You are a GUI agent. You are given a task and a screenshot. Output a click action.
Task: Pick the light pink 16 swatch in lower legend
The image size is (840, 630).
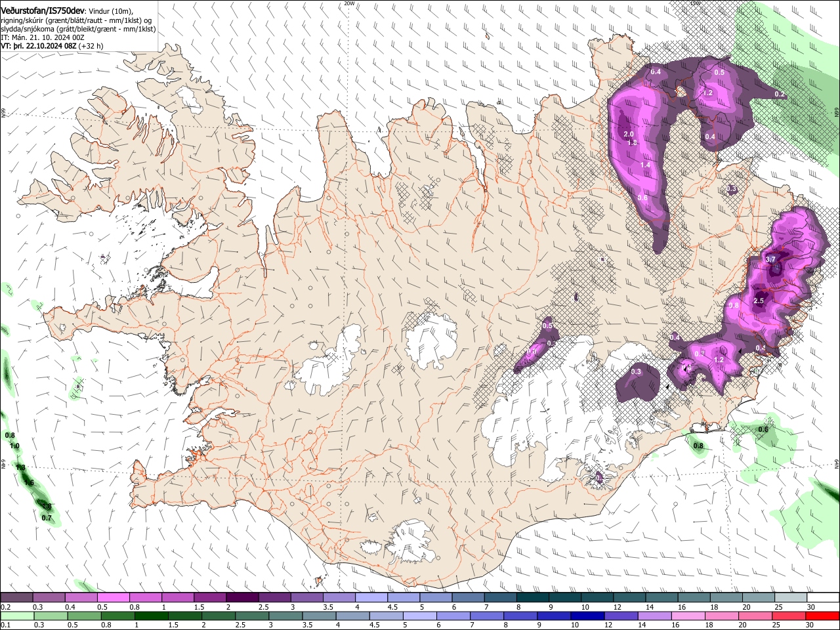(688, 616)
